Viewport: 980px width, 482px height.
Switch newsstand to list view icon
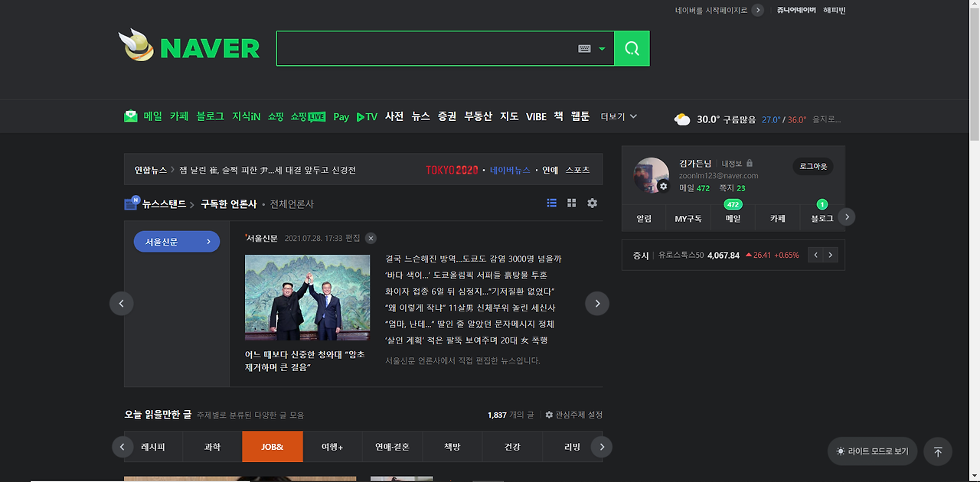pyautogui.click(x=551, y=203)
